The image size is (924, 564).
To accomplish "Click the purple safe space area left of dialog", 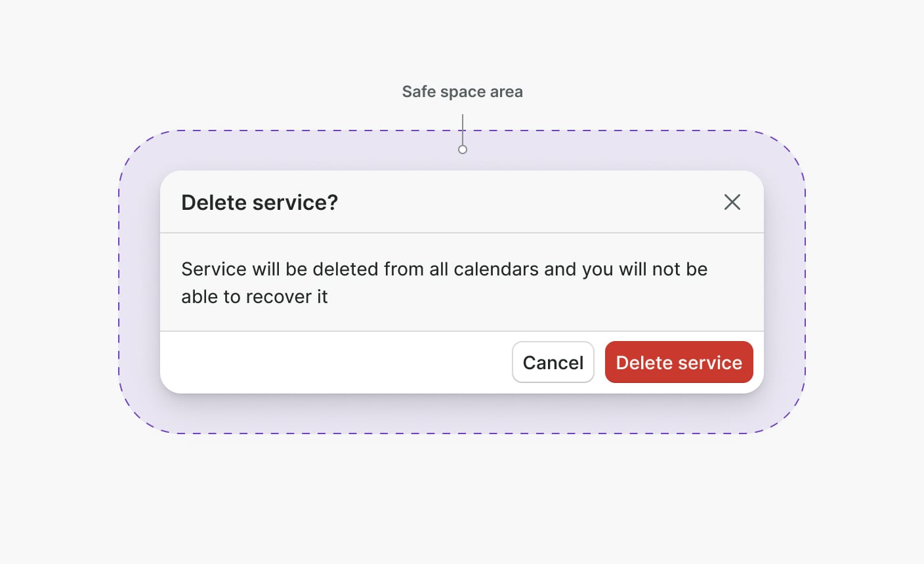I will pos(139,282).
